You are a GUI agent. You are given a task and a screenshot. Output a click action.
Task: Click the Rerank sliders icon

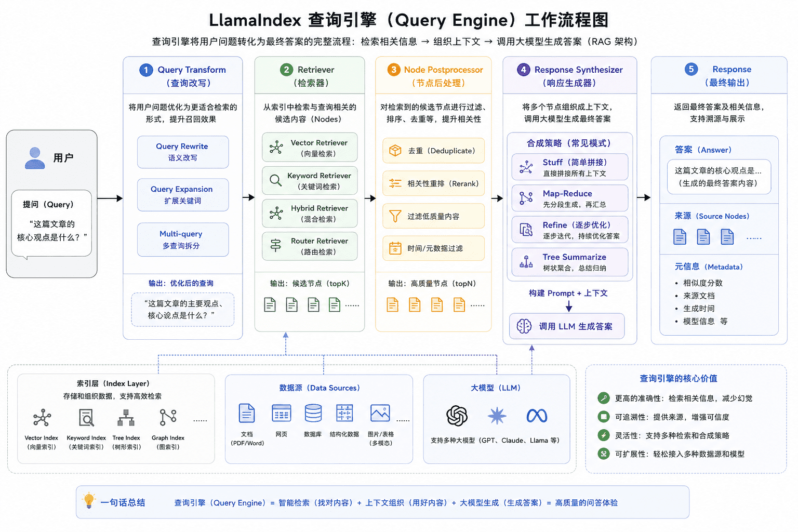click(395, 183)
